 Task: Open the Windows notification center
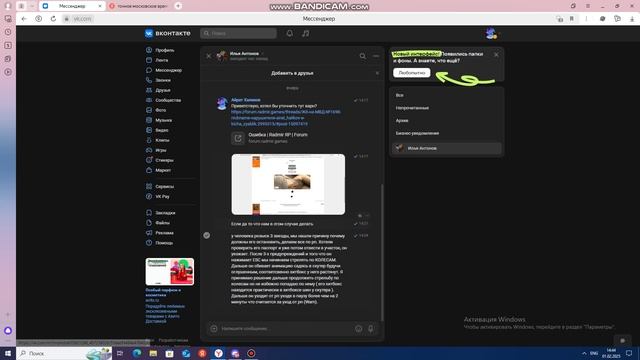point(629,353)
